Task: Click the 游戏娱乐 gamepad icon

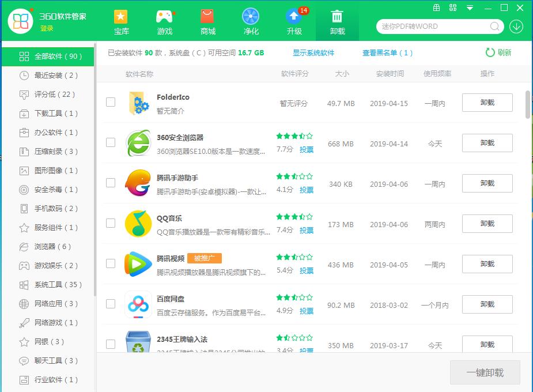Action: point(24,266)
